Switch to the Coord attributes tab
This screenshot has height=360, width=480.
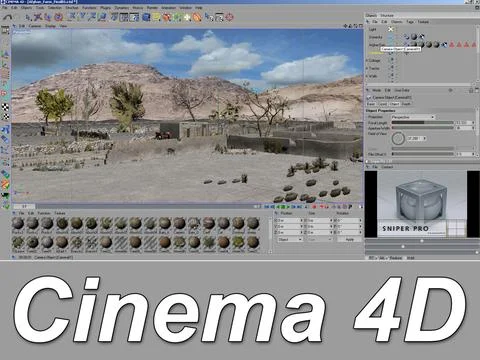pos(383,104)
